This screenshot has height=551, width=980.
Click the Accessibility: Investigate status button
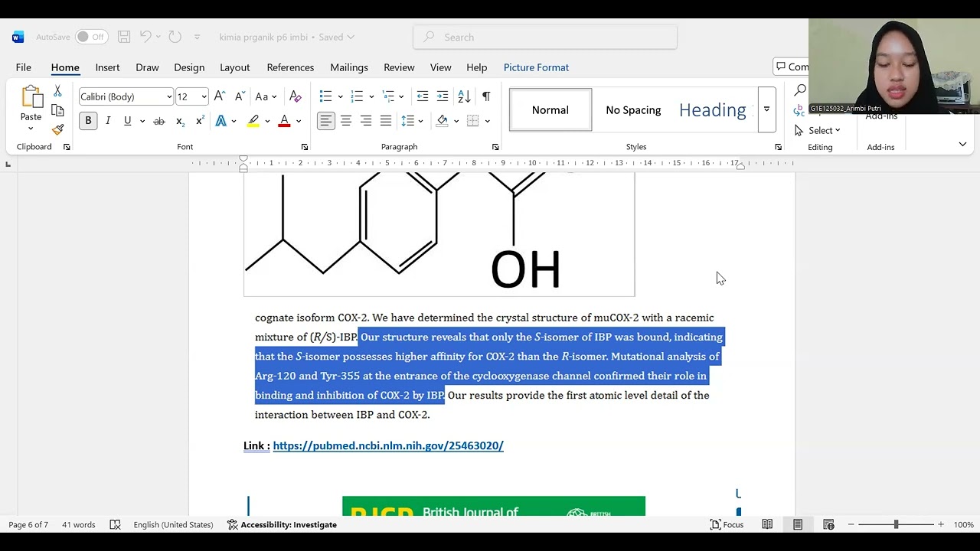coord(283,525)
